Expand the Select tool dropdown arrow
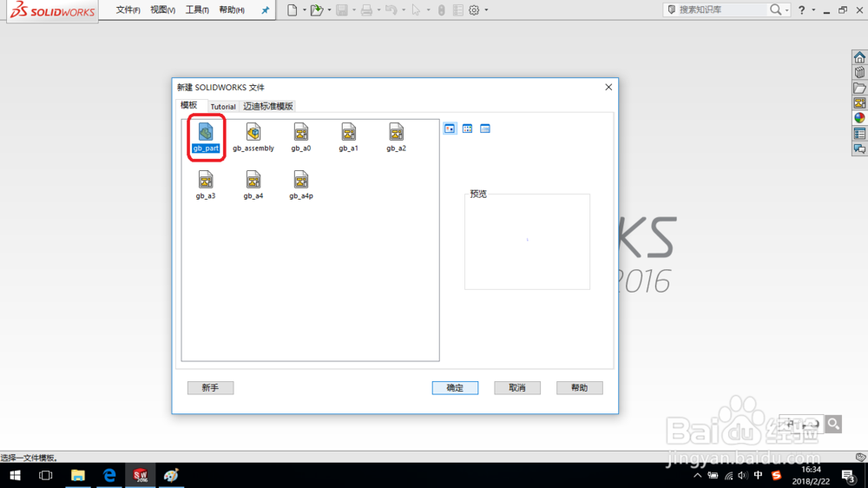This screenshot has height=488, width=868. pos(428,10)
